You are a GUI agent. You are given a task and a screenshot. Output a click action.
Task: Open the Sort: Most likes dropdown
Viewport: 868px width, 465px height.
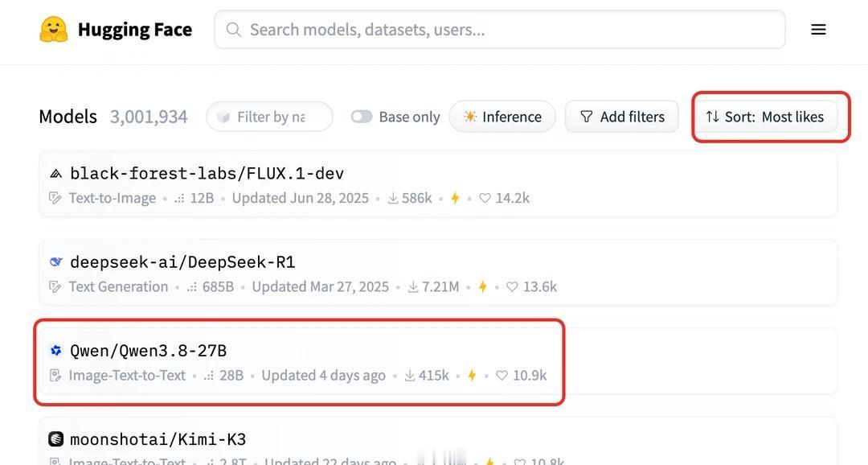coord(765,117)
